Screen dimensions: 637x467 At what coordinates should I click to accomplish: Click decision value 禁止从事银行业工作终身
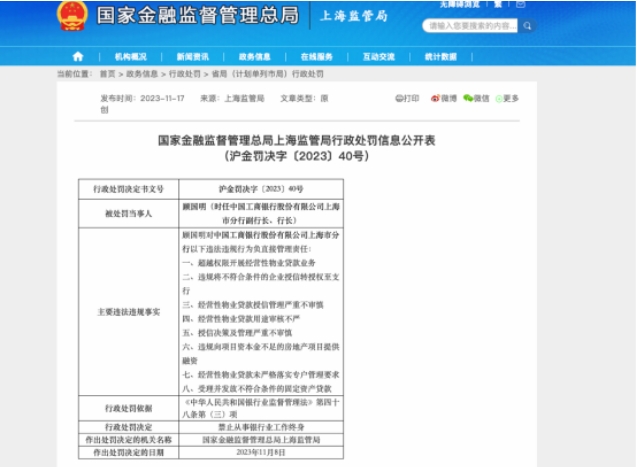261,427
